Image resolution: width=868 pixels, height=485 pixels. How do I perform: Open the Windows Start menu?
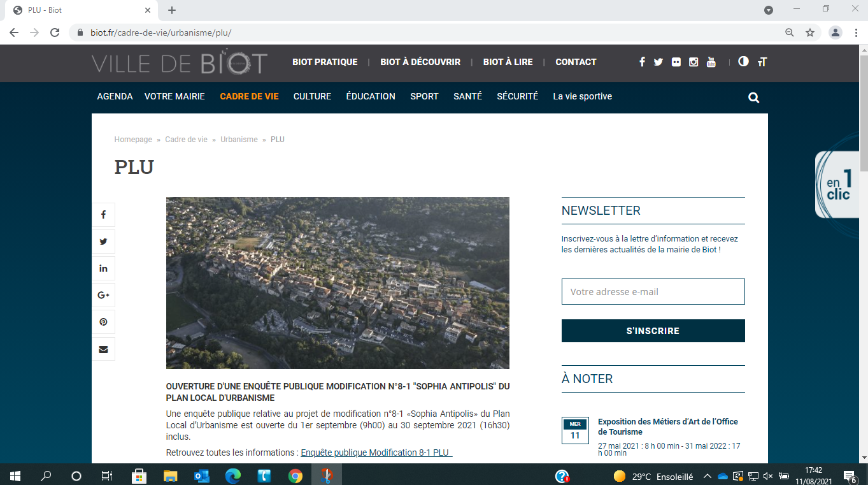point(15,475)
